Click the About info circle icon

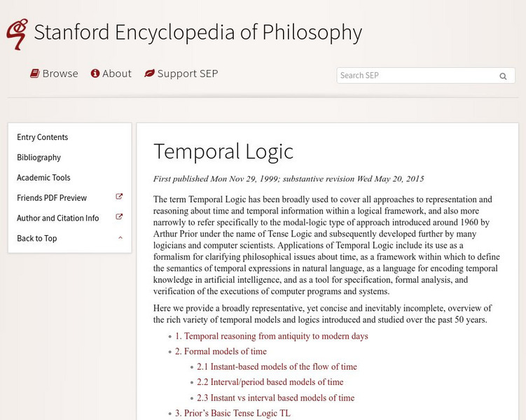[95, 73]
